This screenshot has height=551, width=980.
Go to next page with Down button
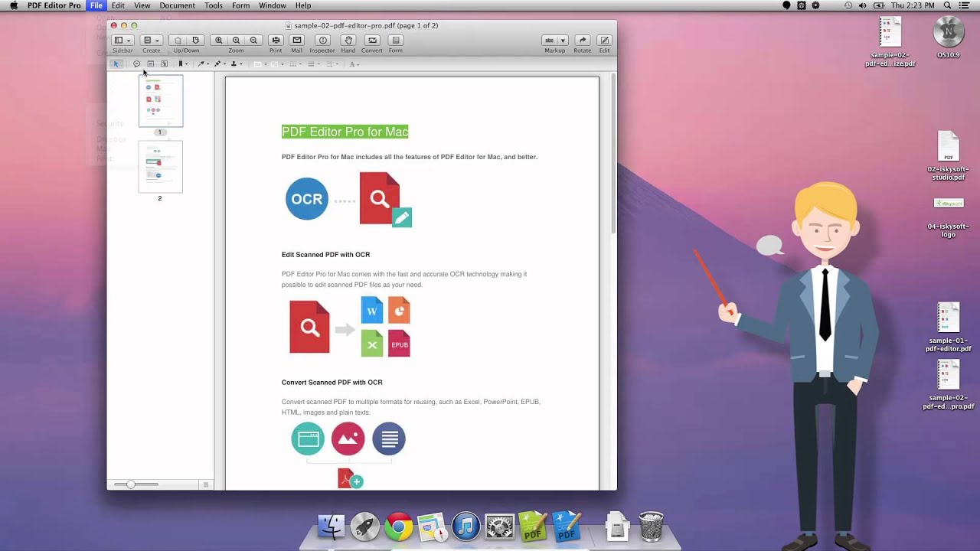(195, 41)
